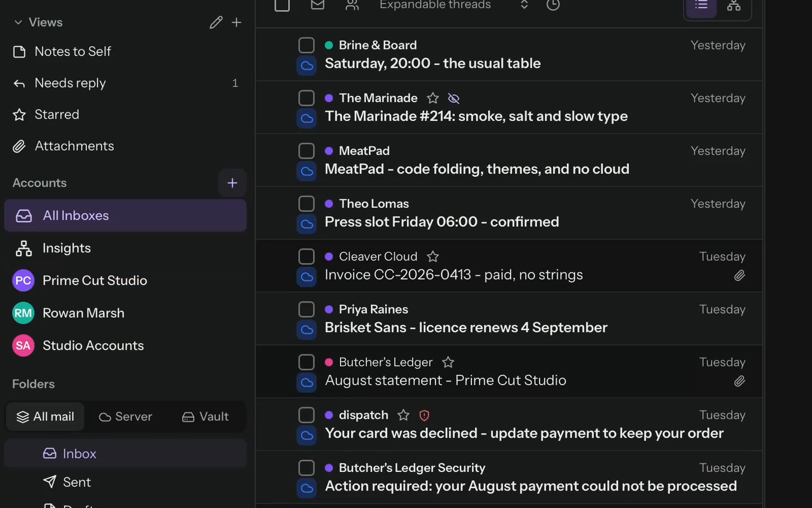Open the Rowan Marsh account

[125, 313]
